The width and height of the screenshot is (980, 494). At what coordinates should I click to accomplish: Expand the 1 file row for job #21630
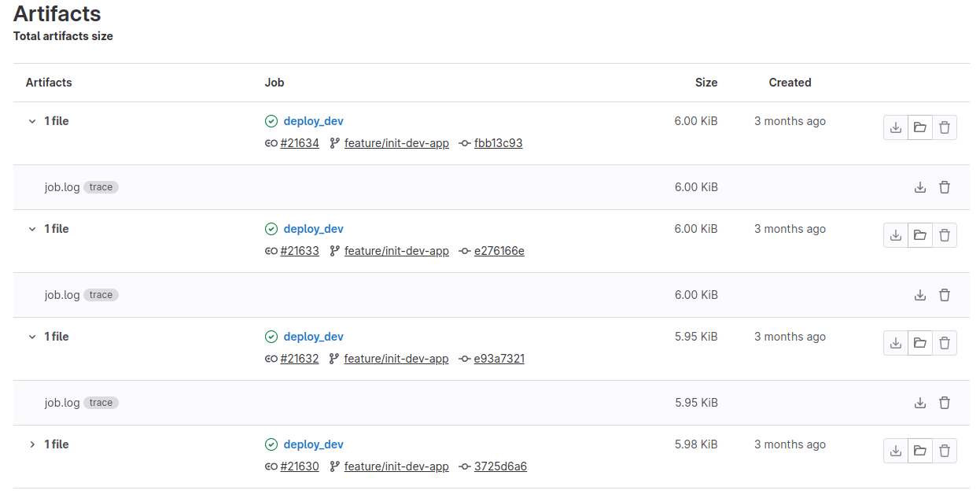click(x=32, y=444)
